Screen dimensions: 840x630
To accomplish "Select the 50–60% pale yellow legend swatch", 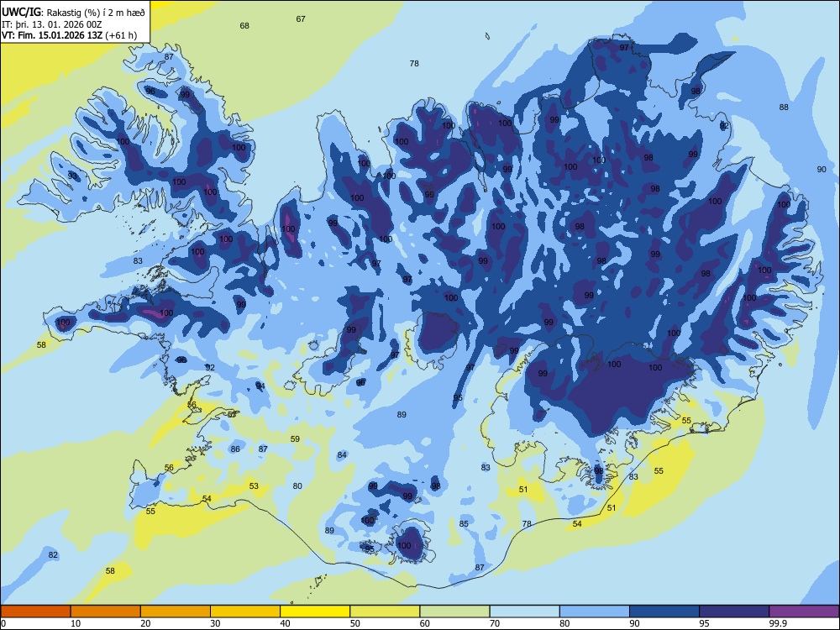I will [385, 612].
